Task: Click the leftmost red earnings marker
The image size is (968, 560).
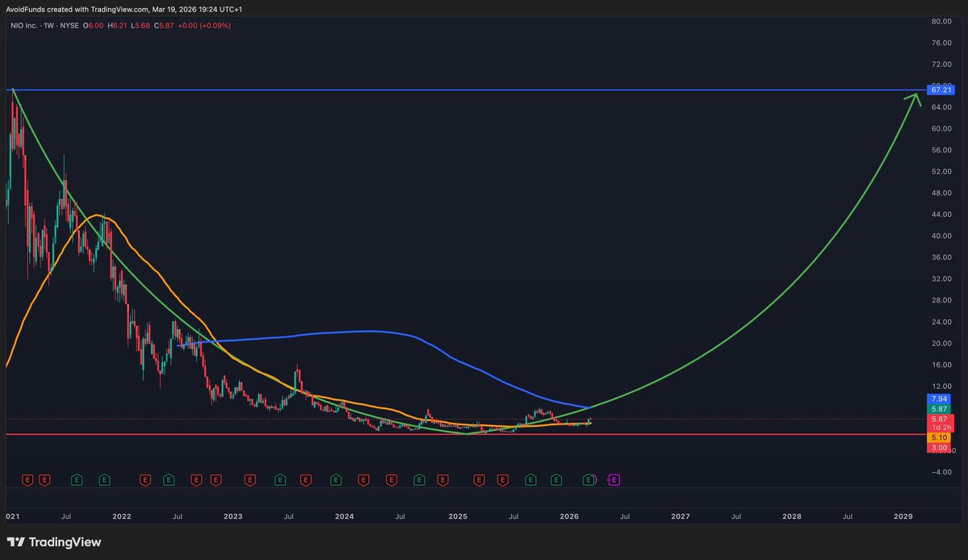Action: (x=27, y=480)
